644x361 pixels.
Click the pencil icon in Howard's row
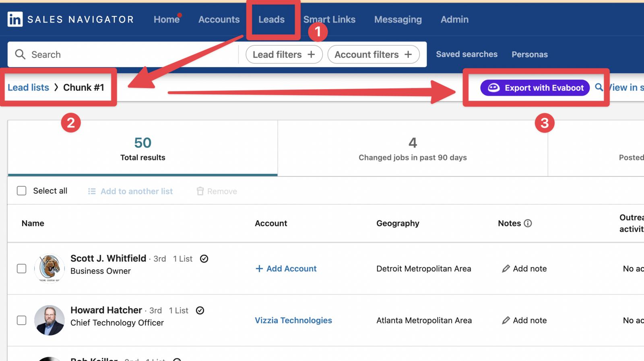click(x=506, y=320)
